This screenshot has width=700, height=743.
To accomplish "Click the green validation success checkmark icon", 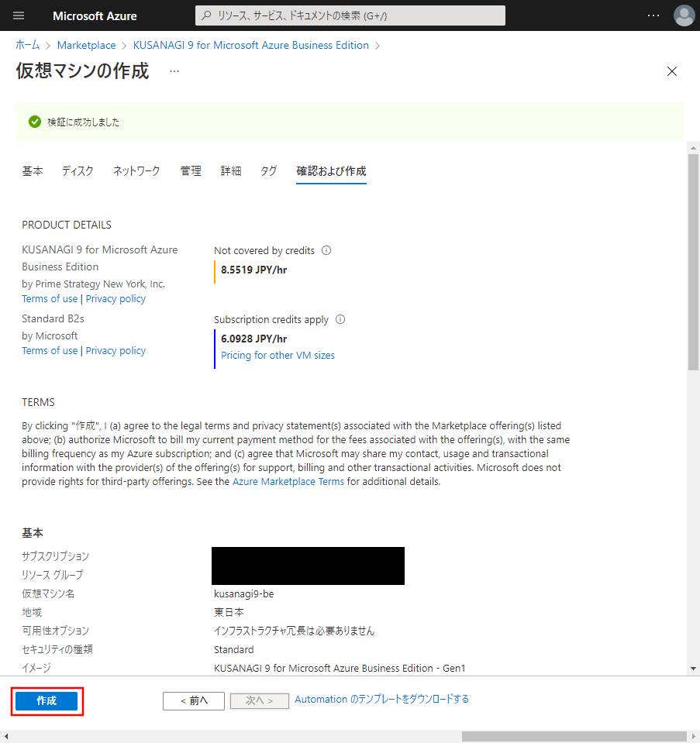I will click(35, 122).
